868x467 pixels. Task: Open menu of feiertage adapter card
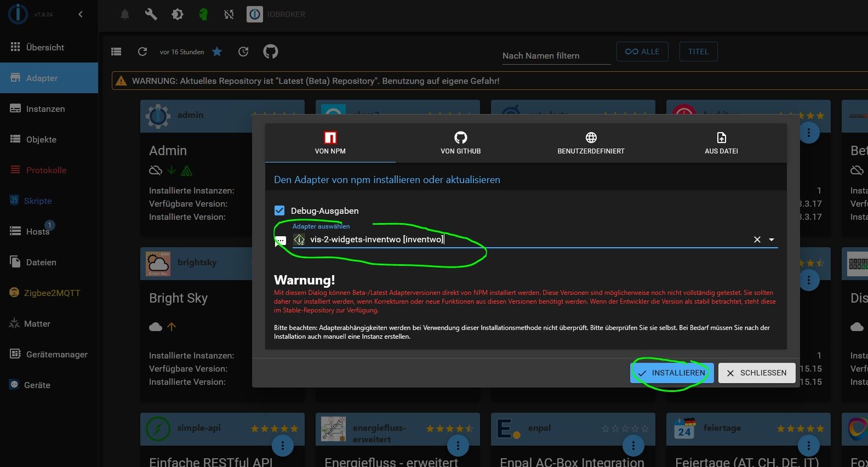[x=809, y=446]
